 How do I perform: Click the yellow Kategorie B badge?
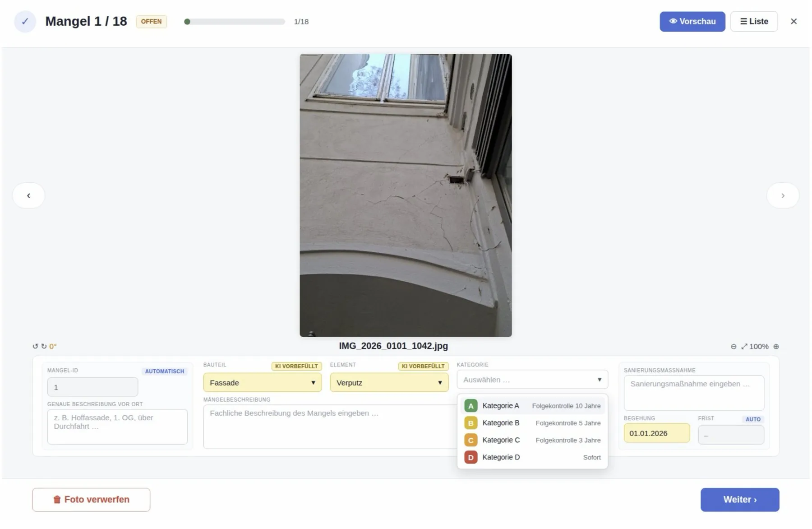click(x=471, y=423)
